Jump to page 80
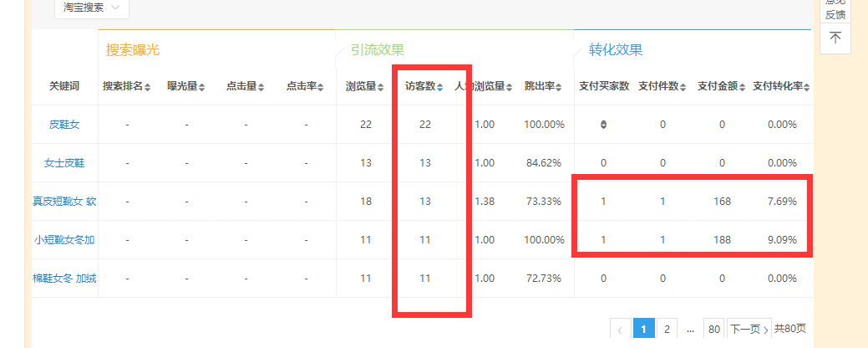 [713, 330]
